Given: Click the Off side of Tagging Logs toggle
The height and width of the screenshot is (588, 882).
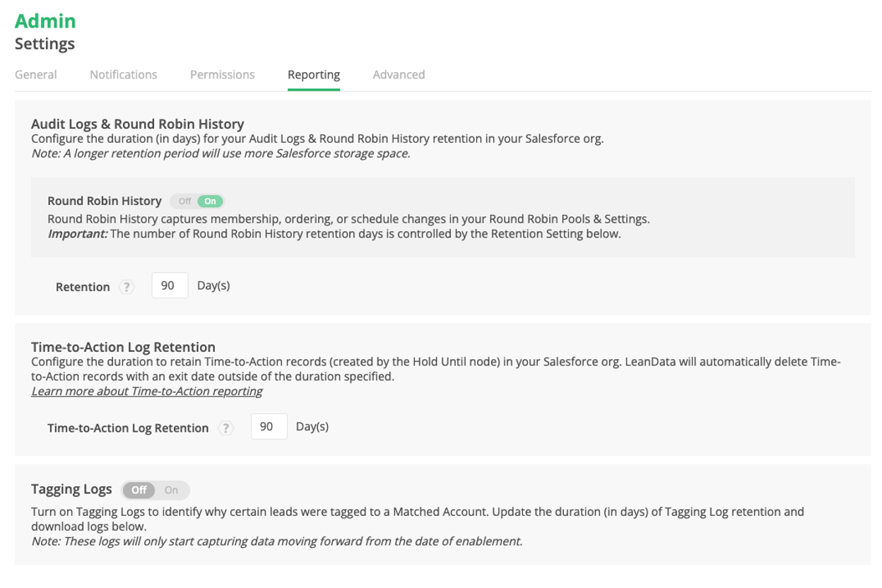Looking at the screenshot, I should tap(139, 490).
